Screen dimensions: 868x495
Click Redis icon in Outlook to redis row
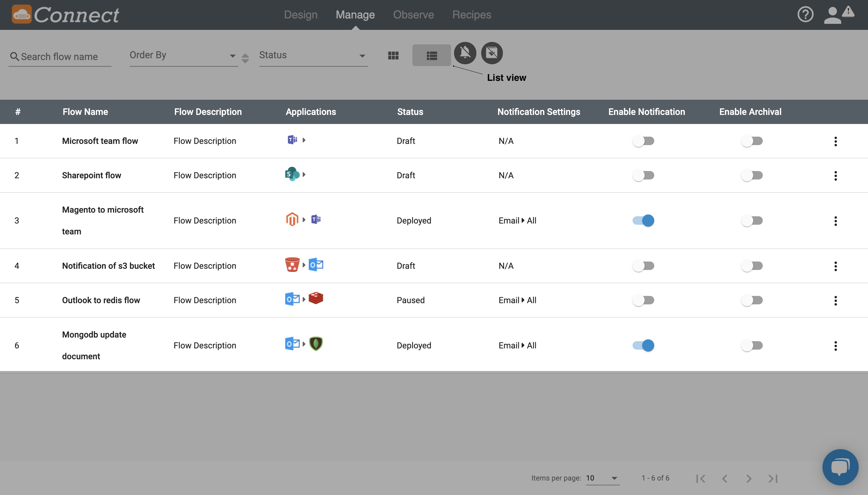coord(316,298)
